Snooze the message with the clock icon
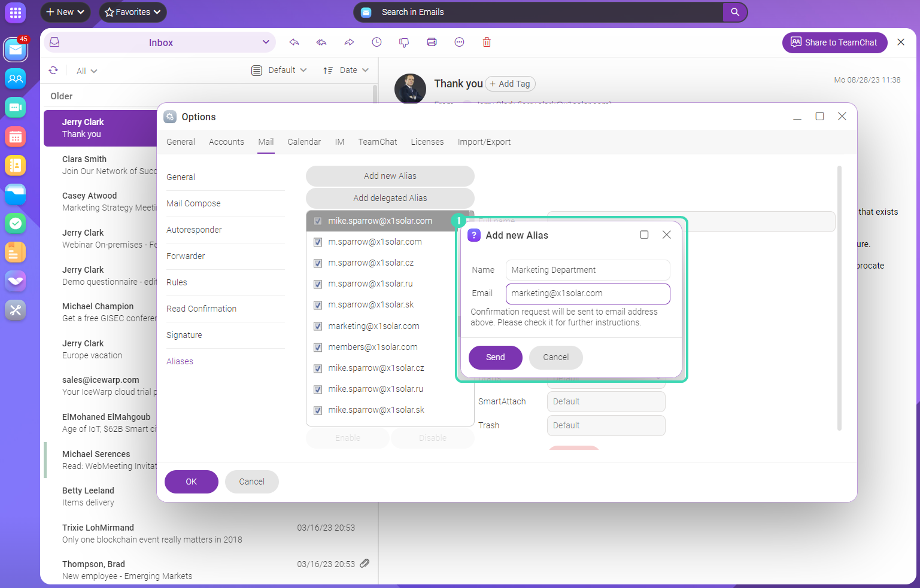This screenshot has height=588, width=920. pyautogui.click(x=376, y=42)
